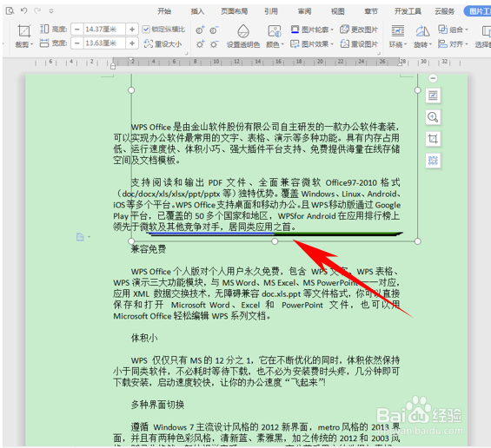Click the layout options floating icon

pyautogui.click(x=433, y=96)
